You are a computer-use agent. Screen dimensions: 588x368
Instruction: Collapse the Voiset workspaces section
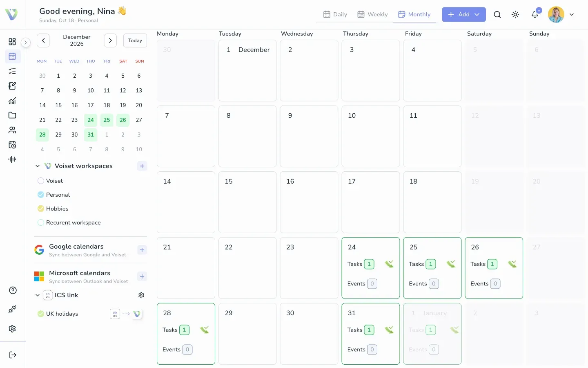(x=38, y=166)
